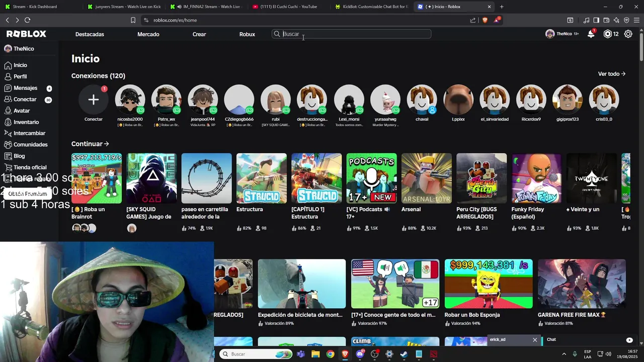Screen dimensions: 644x362
Task: Open GARENA FREE FIRE MAX game
Action: click(x=582, y=284)
